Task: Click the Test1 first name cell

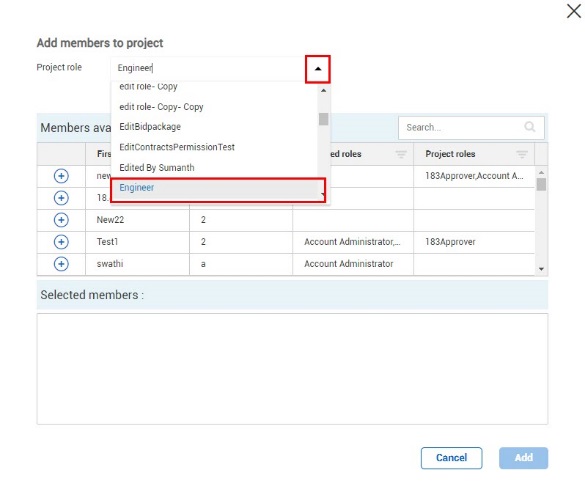Action: click(137, 242)
